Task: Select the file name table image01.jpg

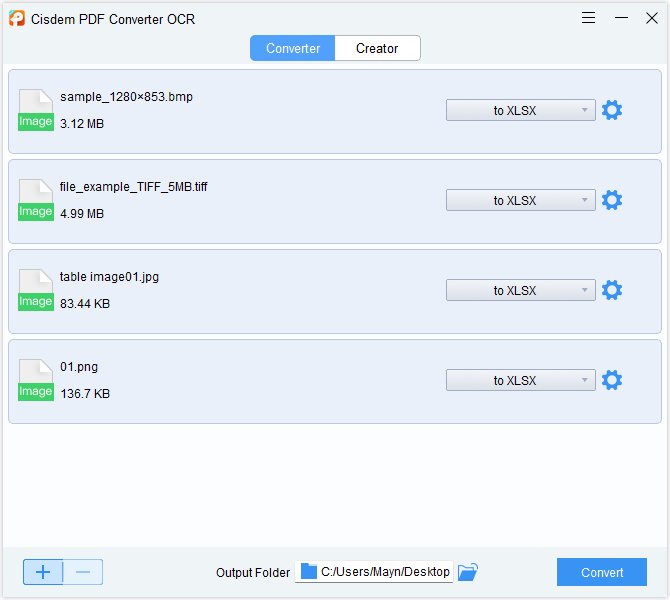Action: pos(109,277)
